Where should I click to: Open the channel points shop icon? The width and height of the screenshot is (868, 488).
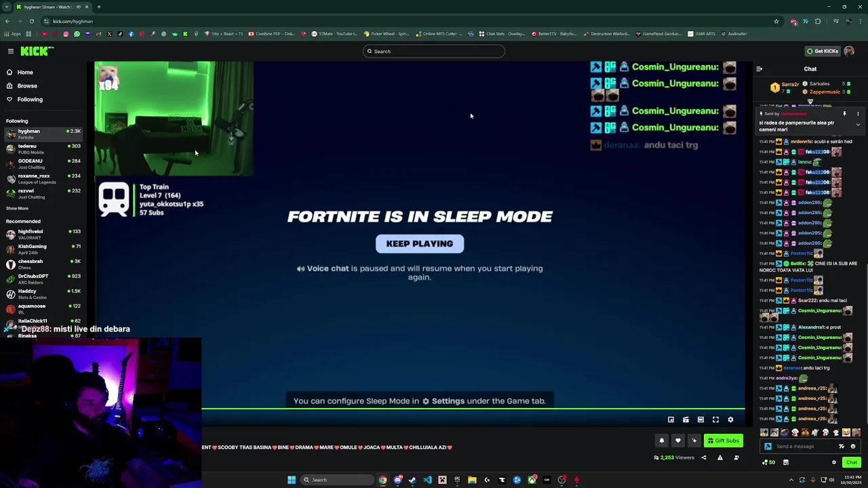pos(786,462)
